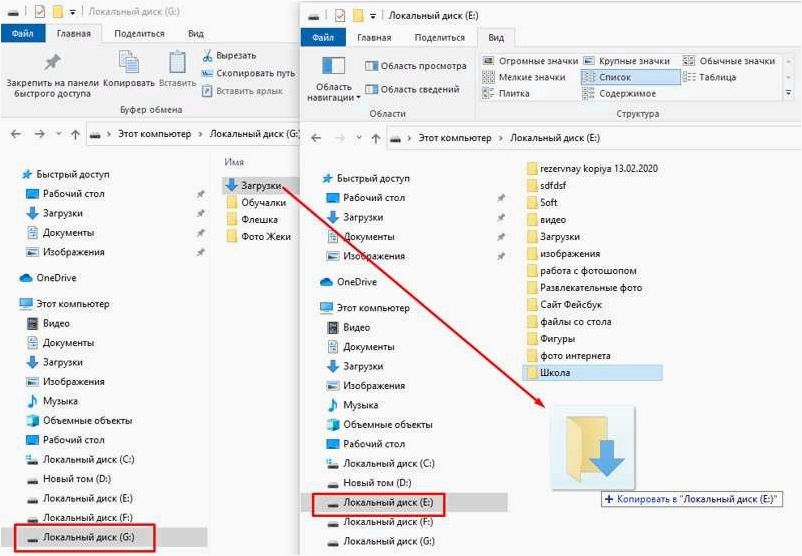Choose Содержимое layout option
802x556 pixels.
coord(619,94)
